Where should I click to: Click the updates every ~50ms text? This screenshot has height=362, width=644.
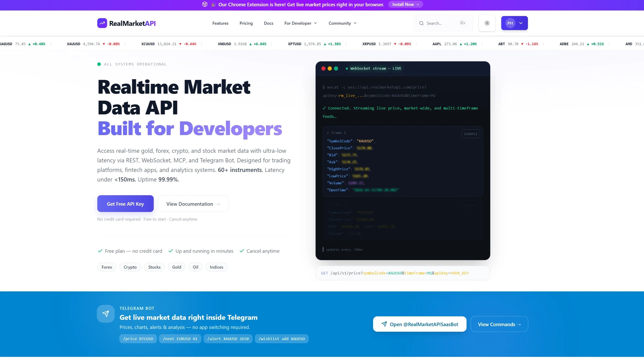point(344,249)
